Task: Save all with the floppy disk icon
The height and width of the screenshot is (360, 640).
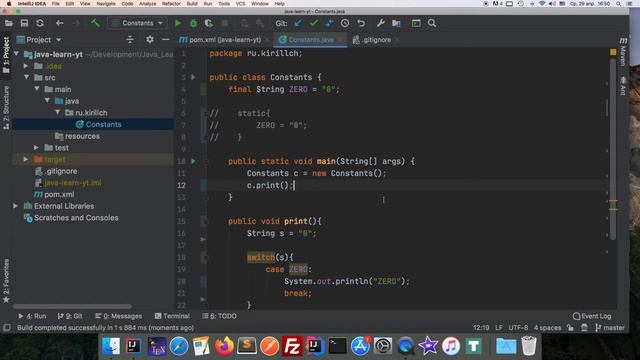Action: click(x=24, y=23)
